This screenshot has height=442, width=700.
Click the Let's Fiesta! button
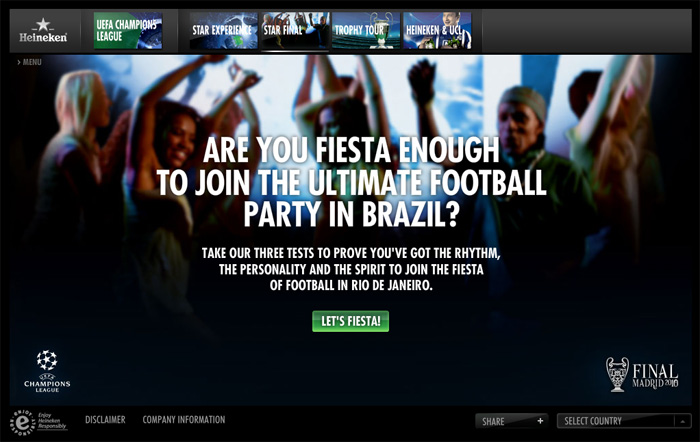point(350,321)
